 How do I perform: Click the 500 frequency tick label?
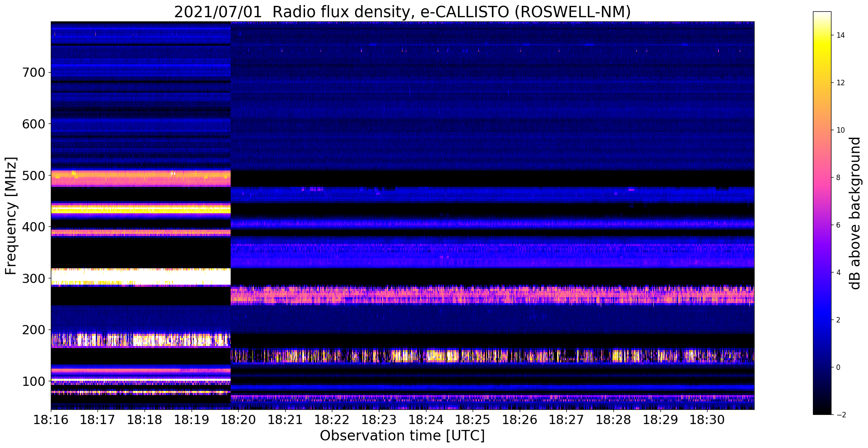point(33,176)
